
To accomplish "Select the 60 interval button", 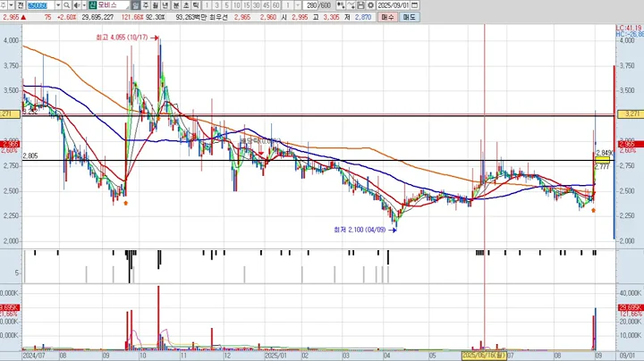I will click(x=276, y=5).
